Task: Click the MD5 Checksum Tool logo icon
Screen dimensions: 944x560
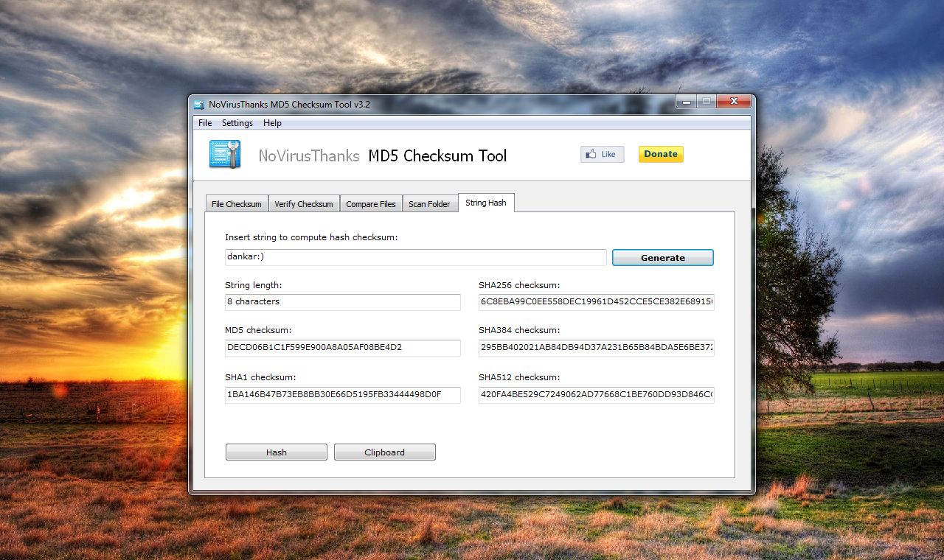Action: point(225,154)
